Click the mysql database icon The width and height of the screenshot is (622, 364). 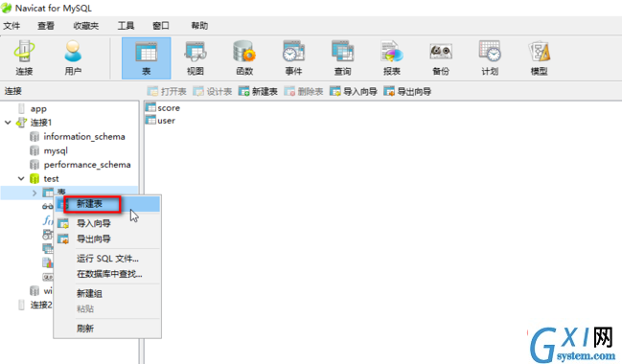tap(35, 151)
